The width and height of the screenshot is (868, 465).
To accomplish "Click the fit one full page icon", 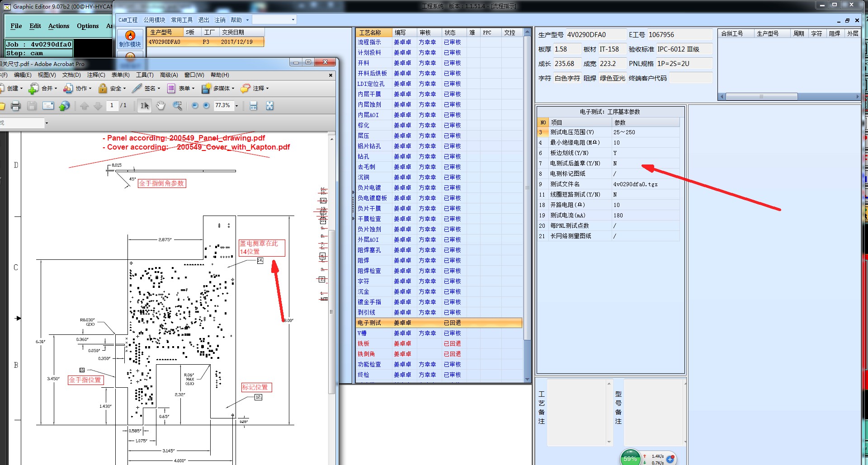I will 269,106.
